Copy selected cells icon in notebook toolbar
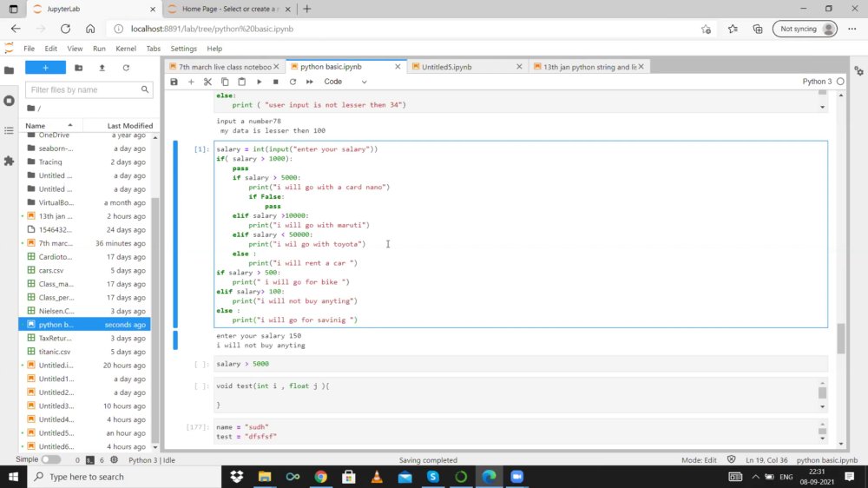 click(x=225, y=82)
